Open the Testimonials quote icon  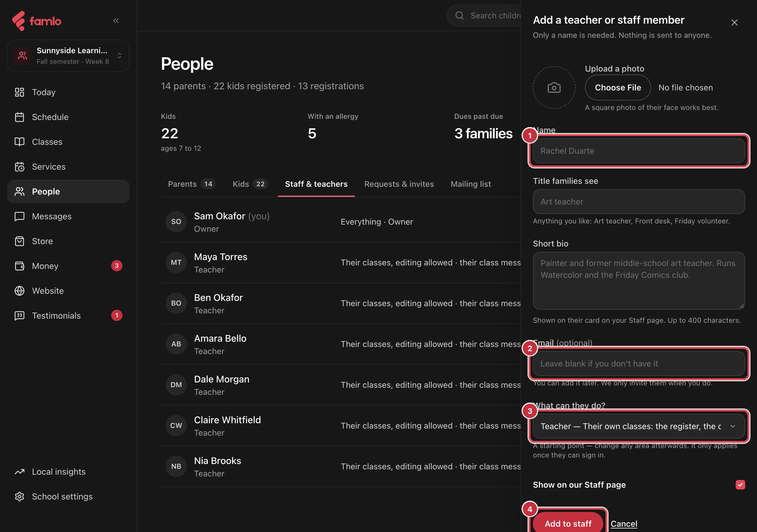(20, 316)
